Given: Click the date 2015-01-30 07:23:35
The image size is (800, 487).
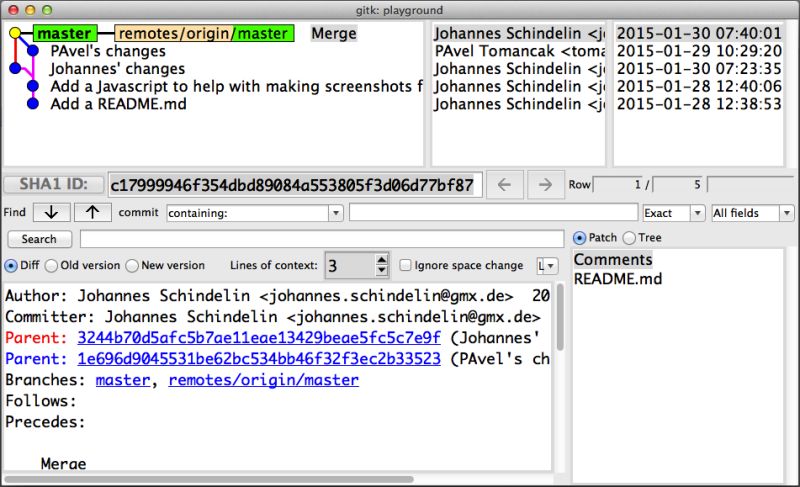Looking at the screenshot, I should tap(699, 68).
